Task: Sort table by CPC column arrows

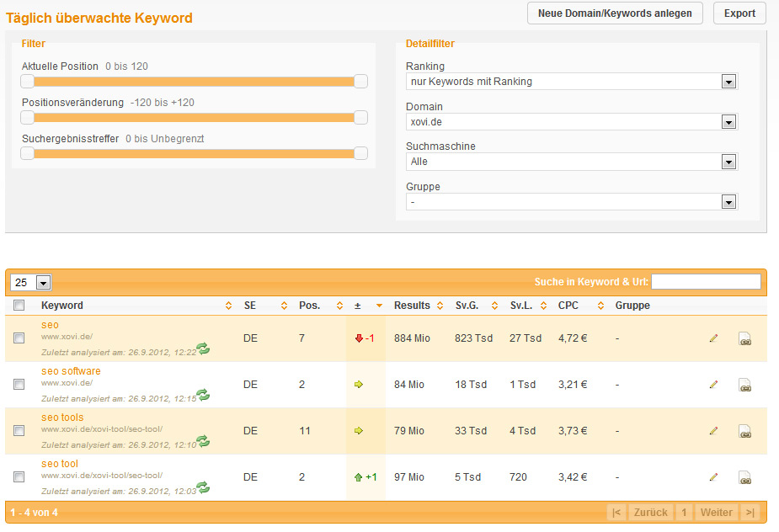Action: [x=600, y=306]
